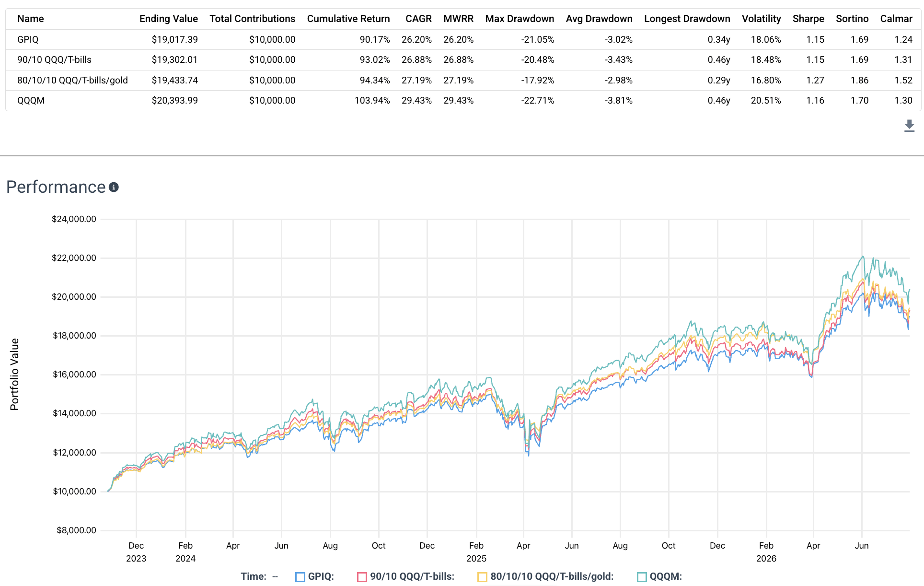Click the Time readout in legend
This screenshot has height=586, width=924.
pos(259,576)
